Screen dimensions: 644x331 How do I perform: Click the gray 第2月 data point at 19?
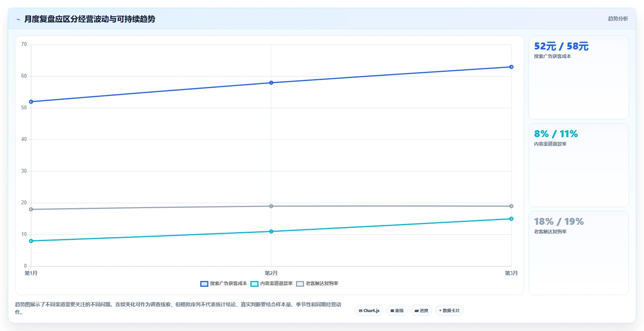pyautogui.click(x=271, y=206)
